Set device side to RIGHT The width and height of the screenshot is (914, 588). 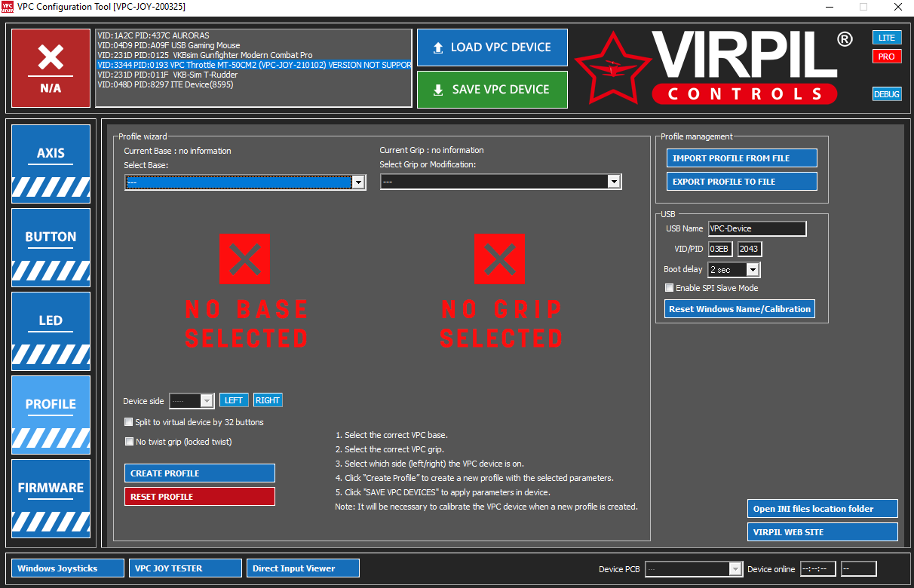tap(268, 400)
